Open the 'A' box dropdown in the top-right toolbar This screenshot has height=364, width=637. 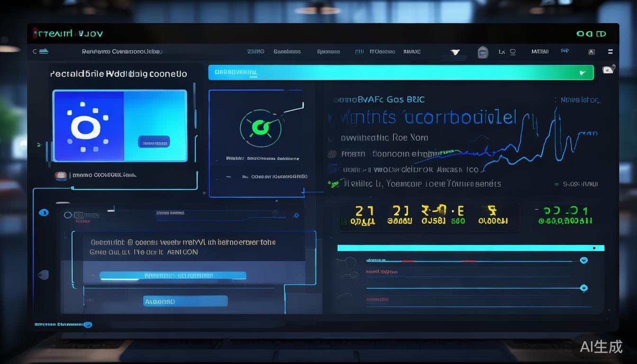point(591,52)
